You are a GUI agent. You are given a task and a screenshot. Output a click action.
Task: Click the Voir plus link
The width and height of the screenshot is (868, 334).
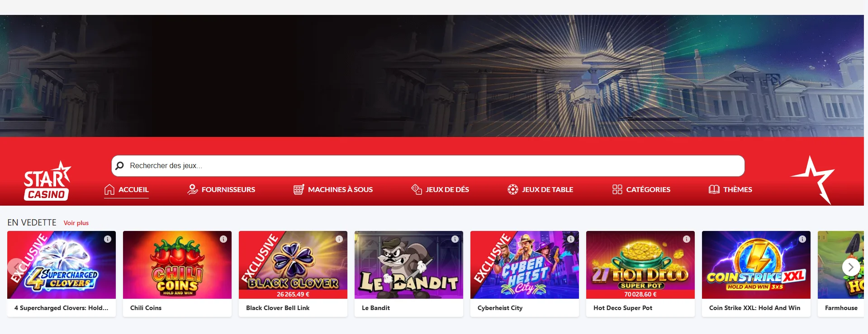tap(76, 223)
